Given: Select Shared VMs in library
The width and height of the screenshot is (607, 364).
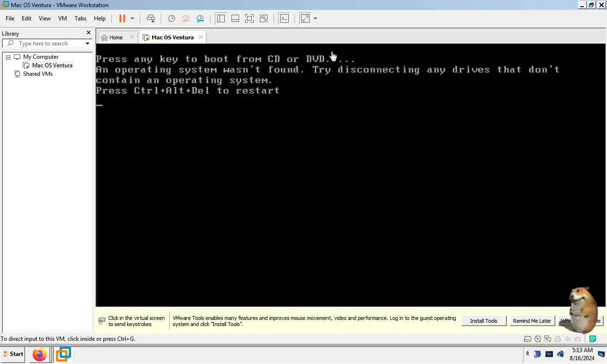Looking at the screenshot, I should 38,74.
